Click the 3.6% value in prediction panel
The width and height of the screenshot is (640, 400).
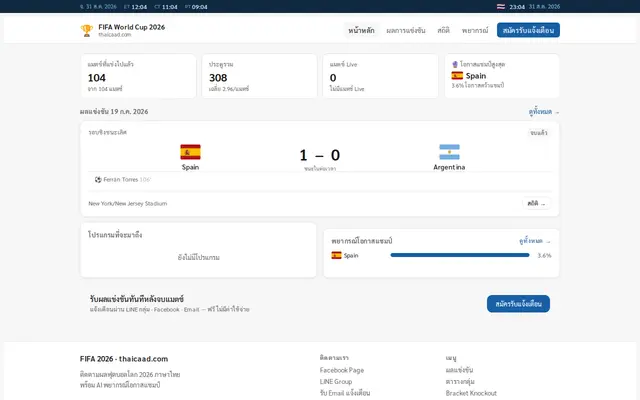pos(544,256)
